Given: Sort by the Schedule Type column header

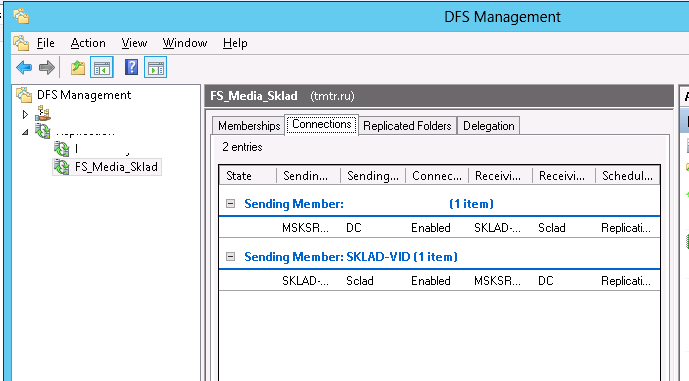Looking at the screenshot, I should point(627,176).
